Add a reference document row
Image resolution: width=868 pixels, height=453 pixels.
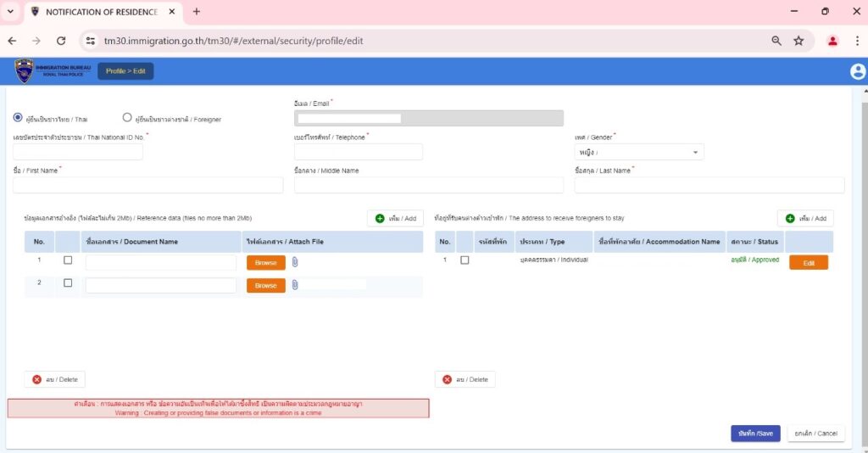395,218
